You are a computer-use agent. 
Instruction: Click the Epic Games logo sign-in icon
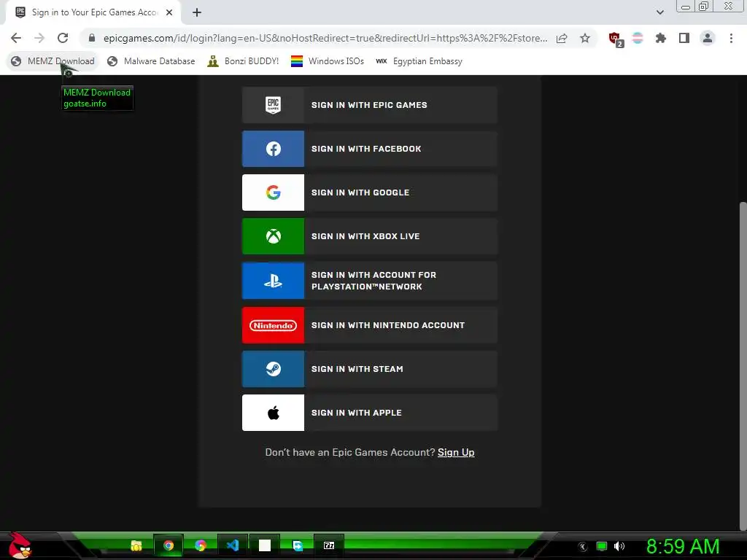[273, 105]
